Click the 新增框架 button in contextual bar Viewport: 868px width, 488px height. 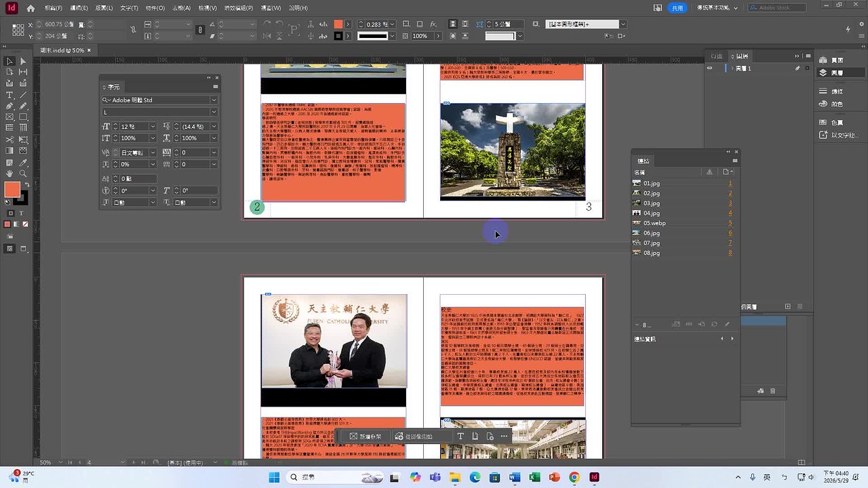tap(366, 436)
